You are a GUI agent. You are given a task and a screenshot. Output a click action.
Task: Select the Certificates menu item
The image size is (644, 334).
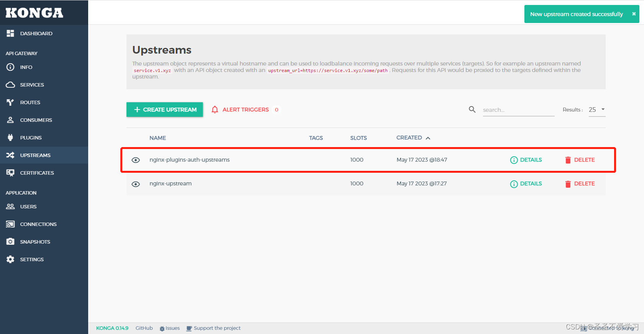(x=44, y=173)
